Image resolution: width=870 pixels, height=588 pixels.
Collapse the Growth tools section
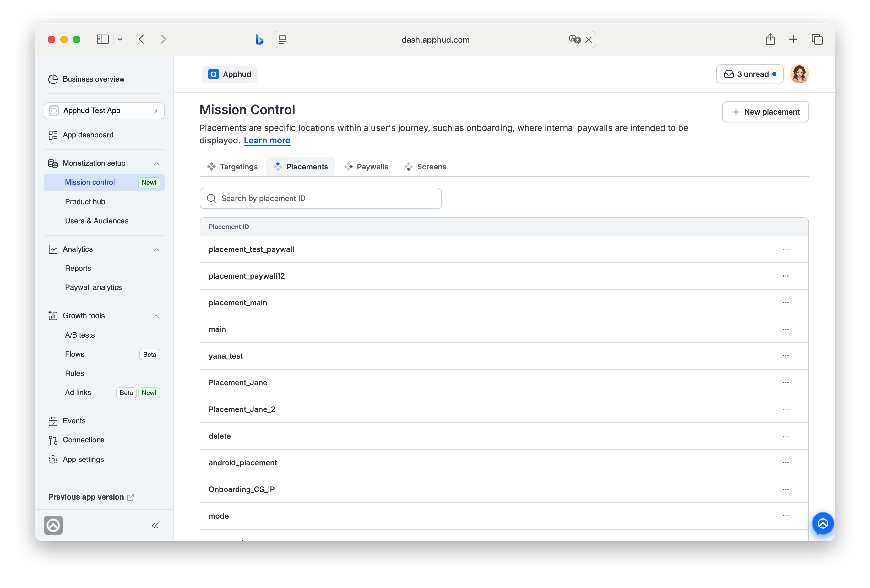pyautogui.click(x=156, y=316)
